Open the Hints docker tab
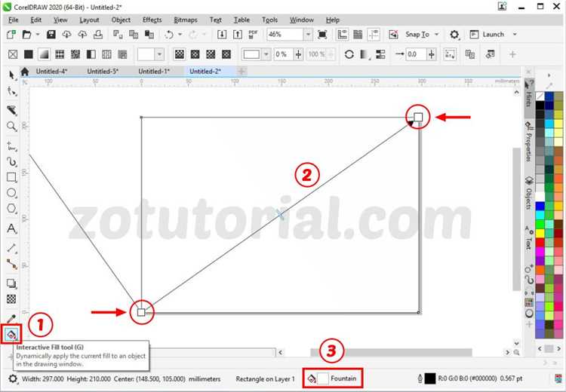The height and width of the screenshot is (392, 566). (529, 94)
